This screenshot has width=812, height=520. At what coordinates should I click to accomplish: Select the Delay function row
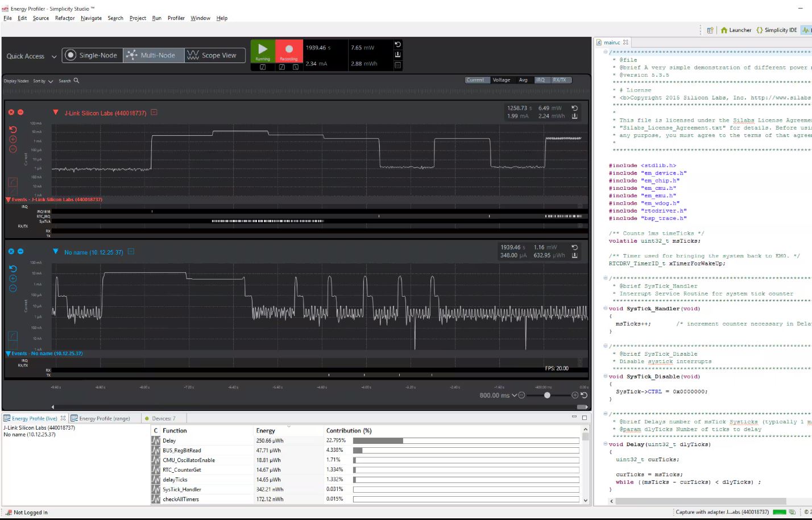click(x=365, y=440)
